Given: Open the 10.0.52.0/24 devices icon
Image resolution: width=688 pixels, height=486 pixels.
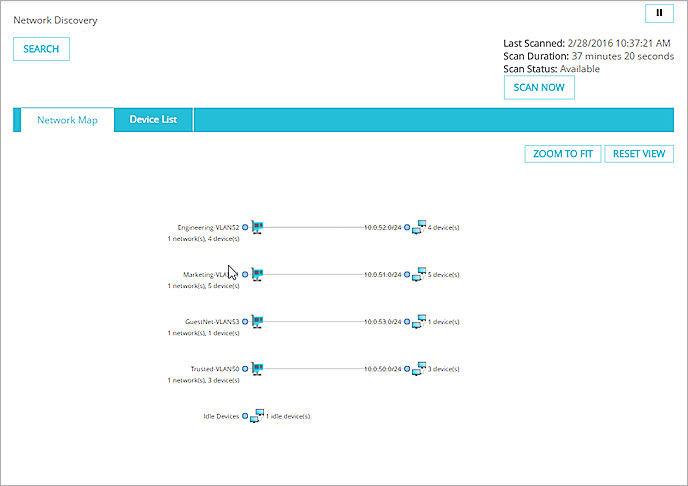Looking at the screenshot, I should [419, 227].
